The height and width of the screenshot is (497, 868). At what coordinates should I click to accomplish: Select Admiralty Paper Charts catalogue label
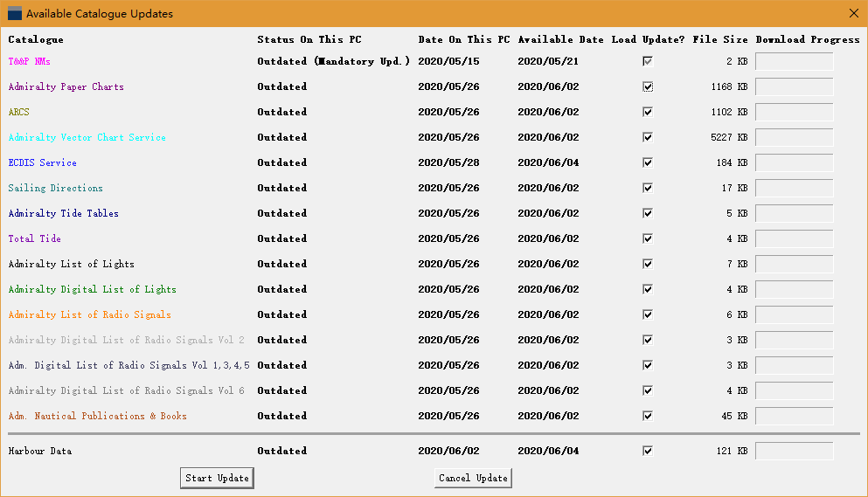tap(66, 86)
